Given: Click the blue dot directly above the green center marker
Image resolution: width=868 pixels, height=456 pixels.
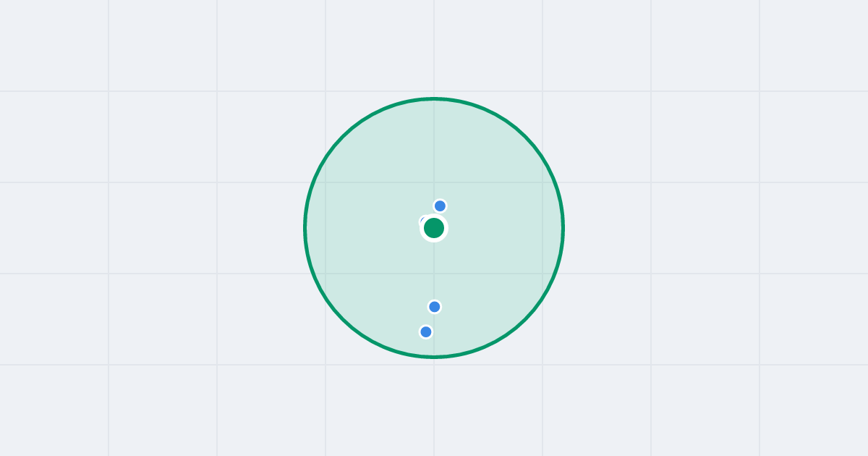Looking at the screenshot, I should tap(440, 206).
